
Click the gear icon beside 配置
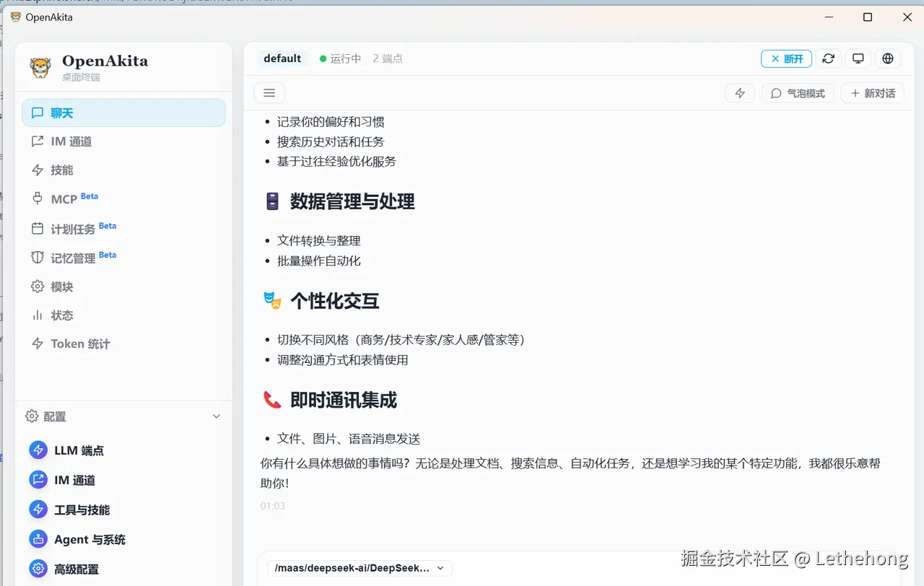click(x=32, y=416)
